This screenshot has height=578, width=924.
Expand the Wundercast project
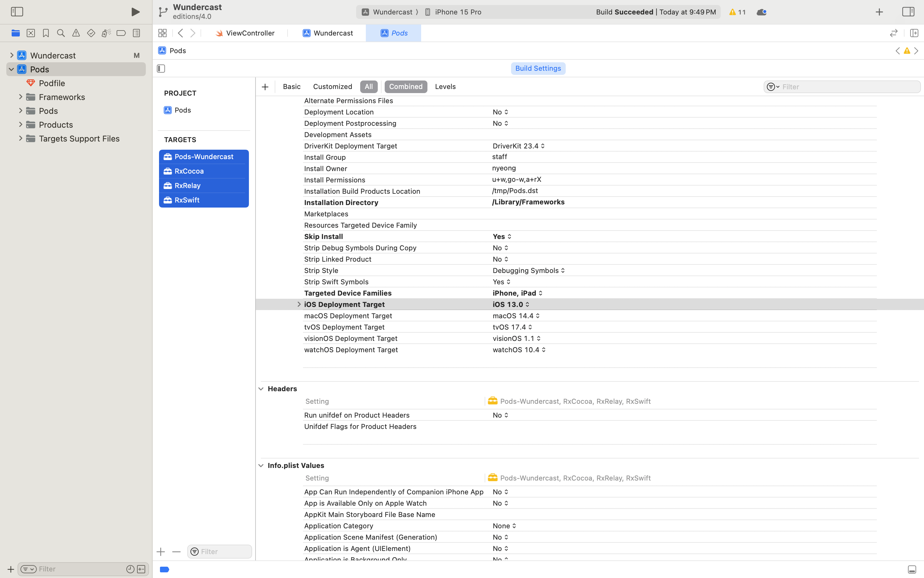point(11,55)
